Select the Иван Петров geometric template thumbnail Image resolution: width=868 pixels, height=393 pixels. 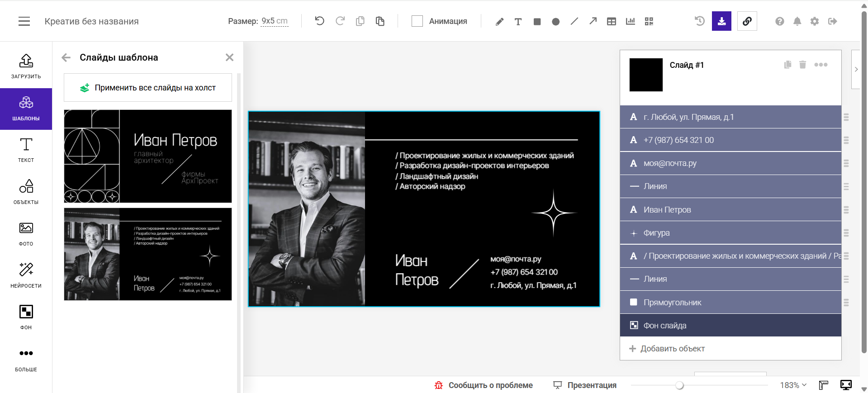(x=148, y=156)
